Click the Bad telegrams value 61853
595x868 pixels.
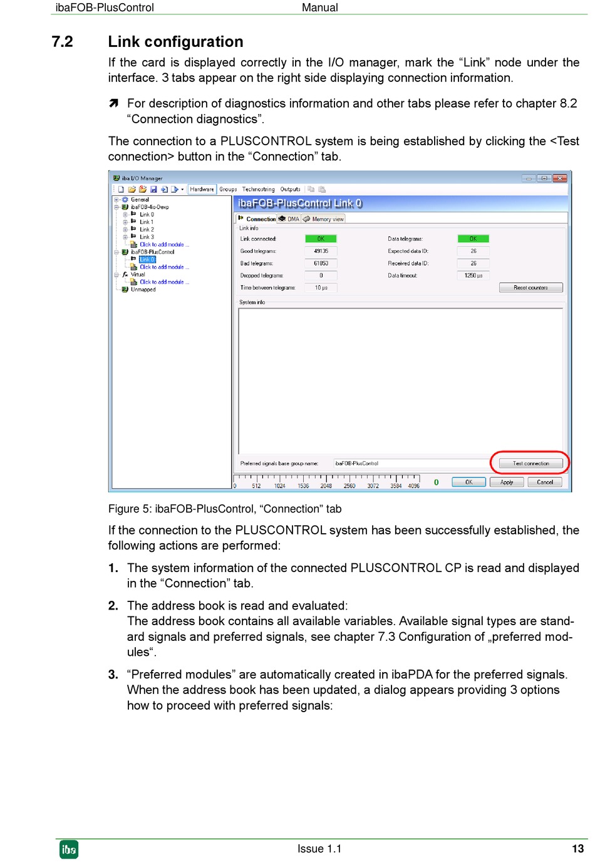321,263
